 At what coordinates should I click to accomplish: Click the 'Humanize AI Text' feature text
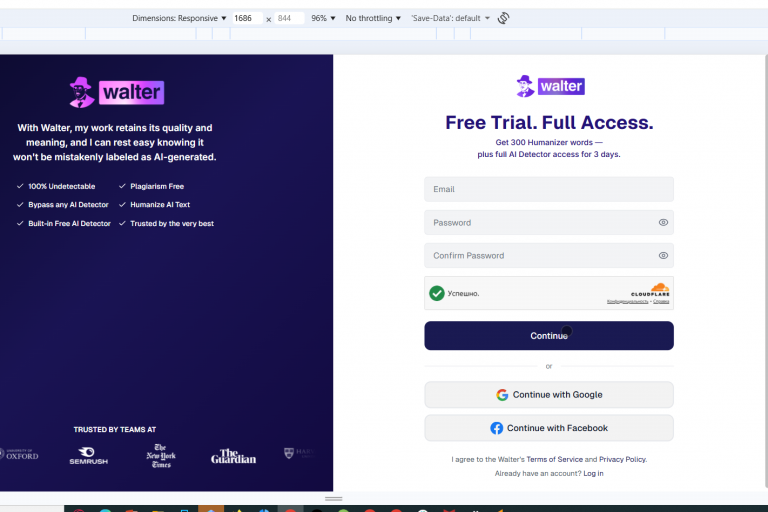[x=160, y=205]
